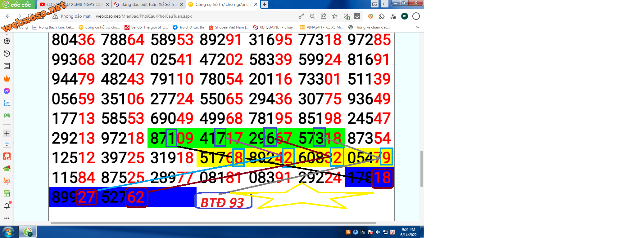
Task: Close the YouTube XSMB tab
Action: [107, 4]
